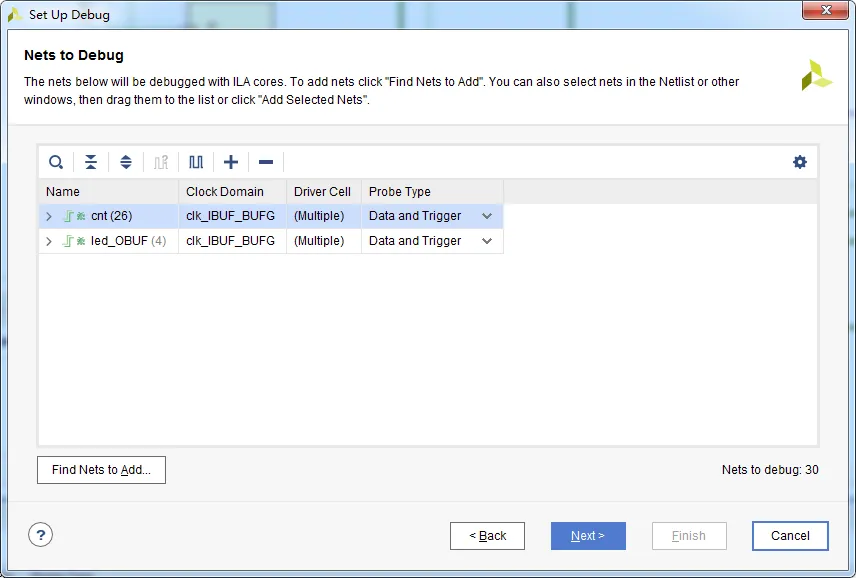Click the grayed-out waveform icon in the nets toolbar
This screenshot has width=856, height=578.
[160, 162]
